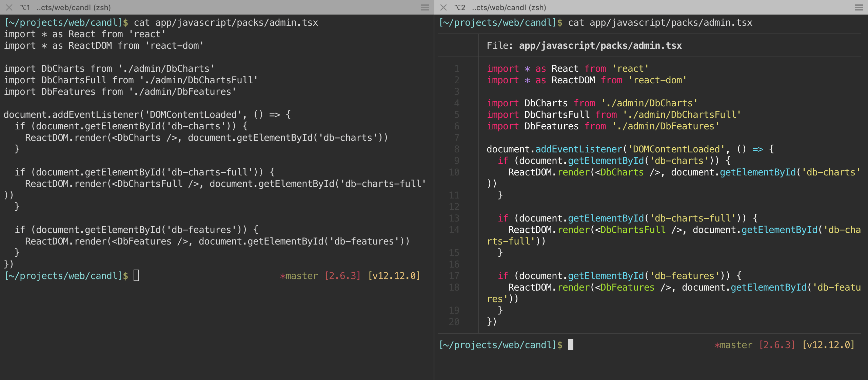
Task: Click the hollow cursor in left prompt
Action: 136,275
